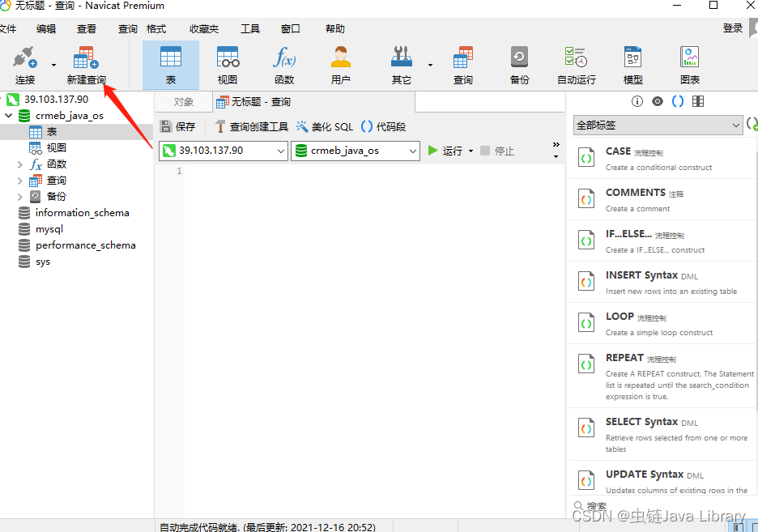Open the Query (查询) toolbar icon
Image resolution: width=758 pixels, height=532 pixels.
point(463,65)
